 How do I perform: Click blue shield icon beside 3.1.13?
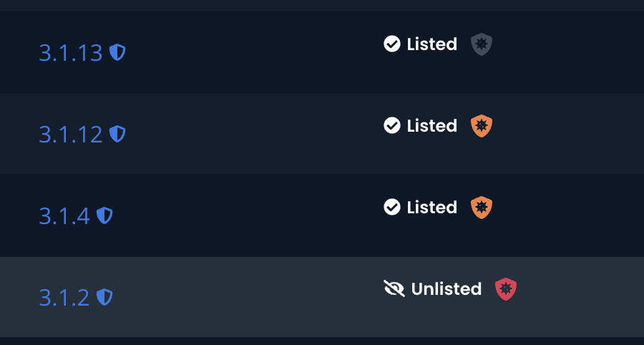(x=117, y=52)
